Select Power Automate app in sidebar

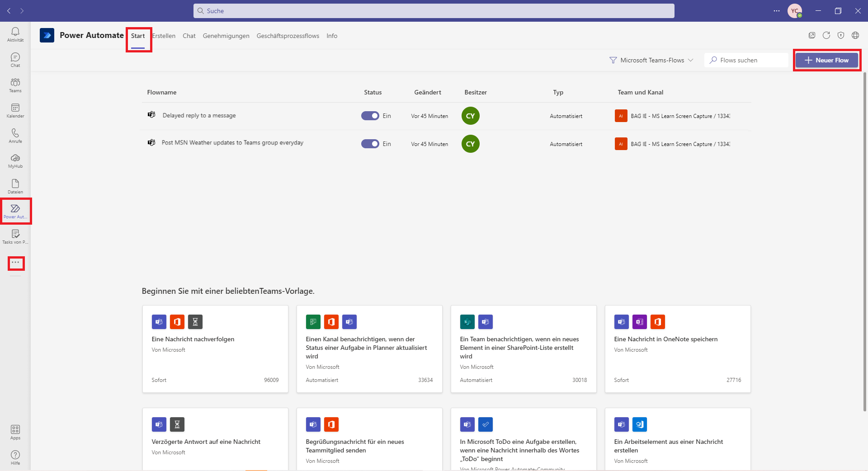[x=15, y=211]
